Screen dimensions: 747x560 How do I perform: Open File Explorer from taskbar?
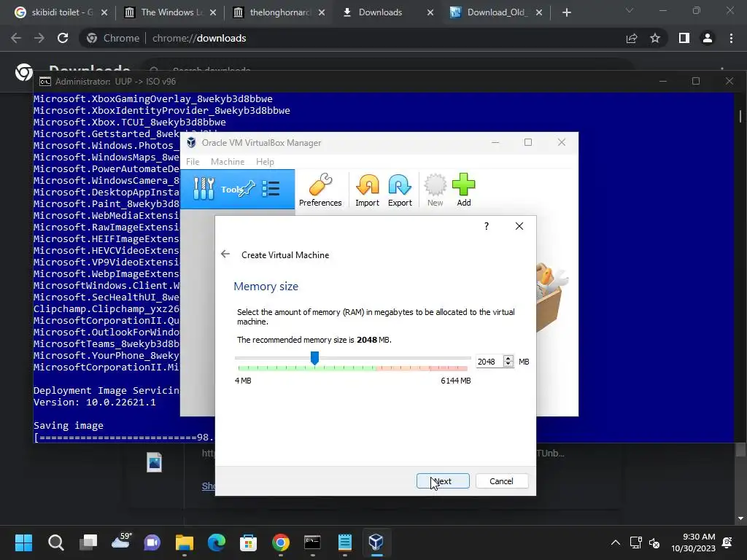(185, 542)
